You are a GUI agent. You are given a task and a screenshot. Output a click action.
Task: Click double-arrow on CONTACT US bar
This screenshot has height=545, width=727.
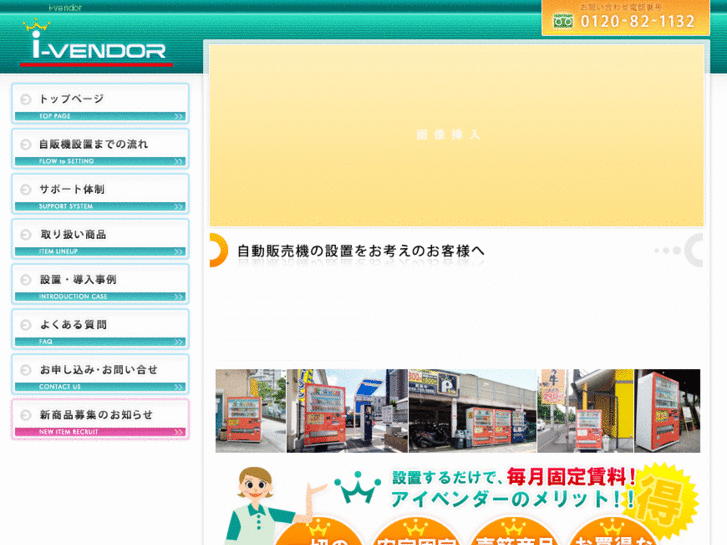click(x=179, y=386)
